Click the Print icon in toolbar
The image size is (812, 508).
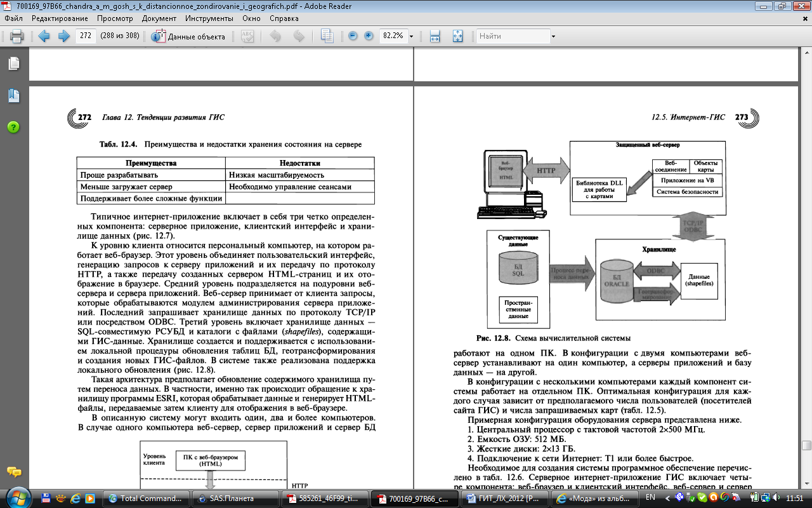tap(16, 36)
